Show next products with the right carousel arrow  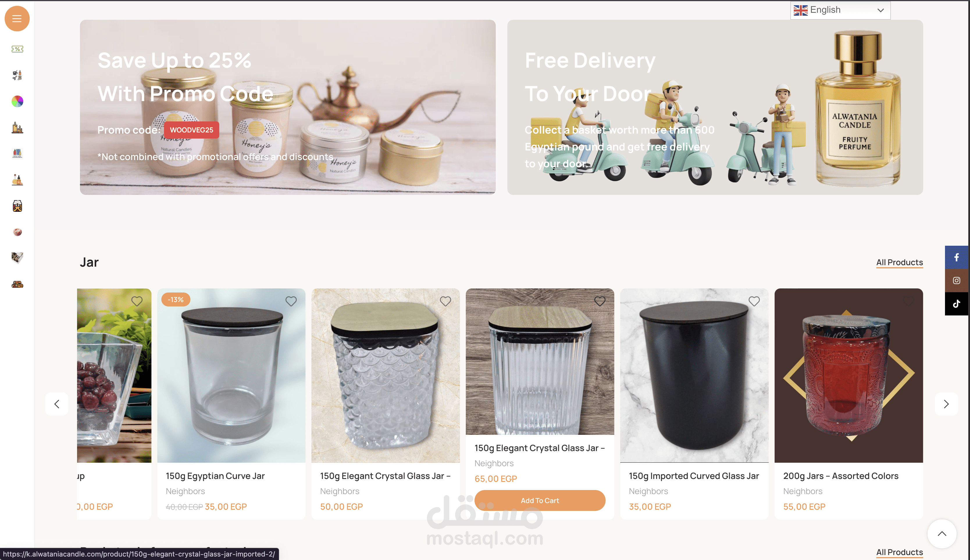click(x=946, y=404)
